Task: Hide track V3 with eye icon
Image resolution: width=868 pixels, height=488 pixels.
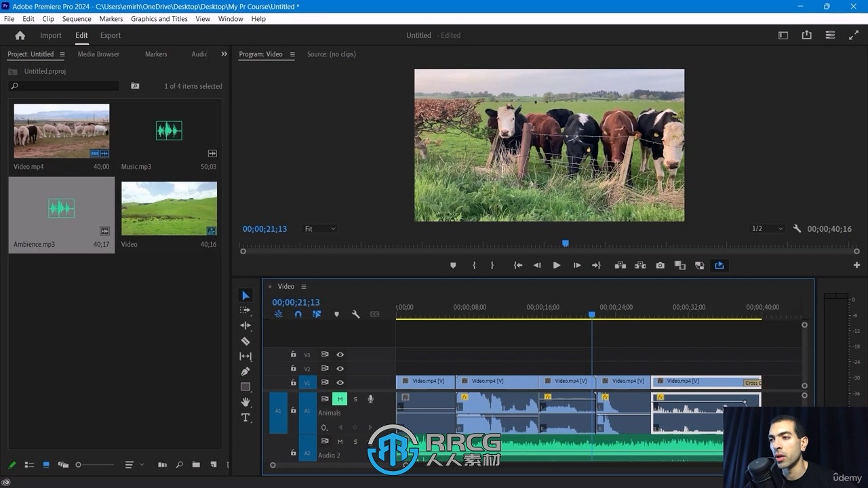Action: point(340,354)
